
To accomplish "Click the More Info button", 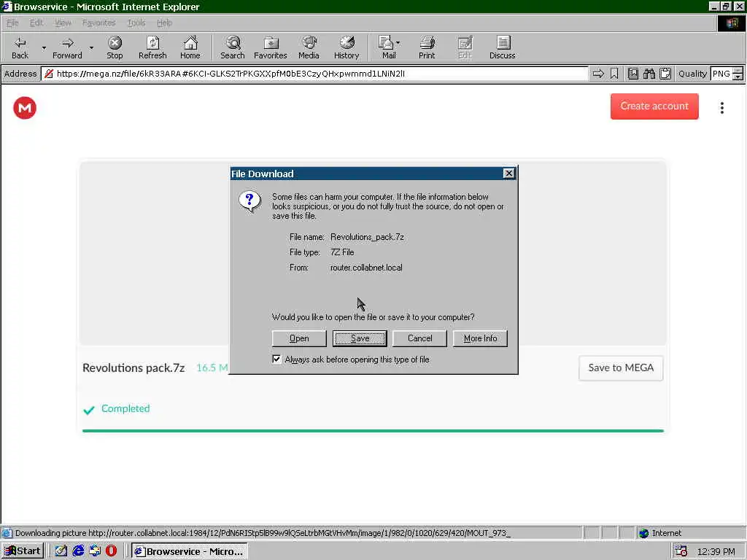I will 480,338.
